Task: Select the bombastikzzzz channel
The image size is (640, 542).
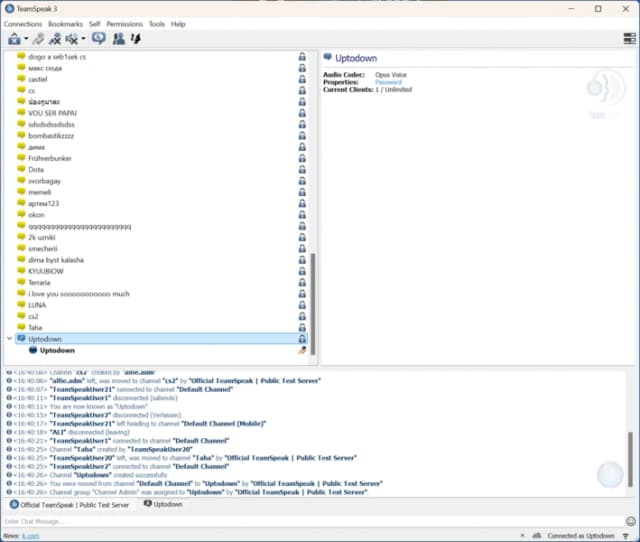Action: 51,136
